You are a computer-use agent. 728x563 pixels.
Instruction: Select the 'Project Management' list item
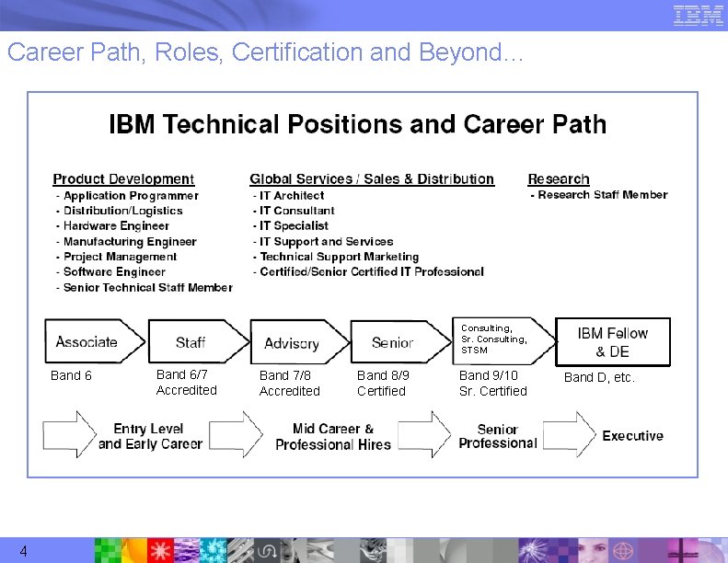[x=120, y=257]
